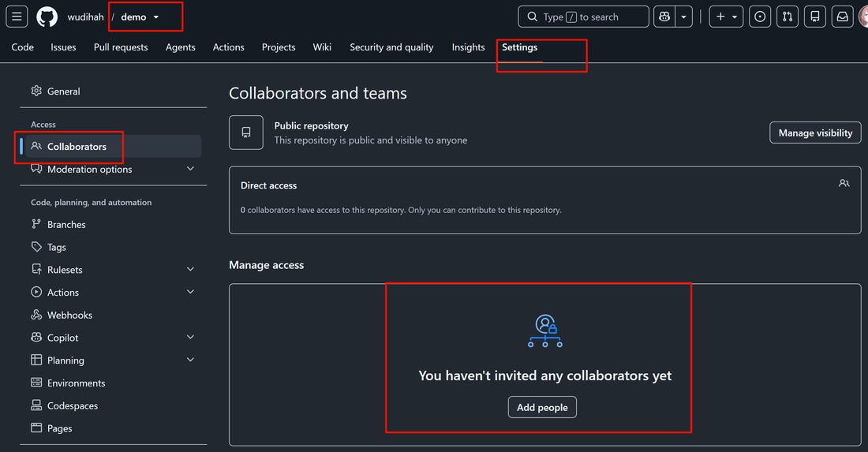Click 'Collaborators and teams' heading
Image resolution: width=868 pixels, height=452 pixels.
[318, 93]
